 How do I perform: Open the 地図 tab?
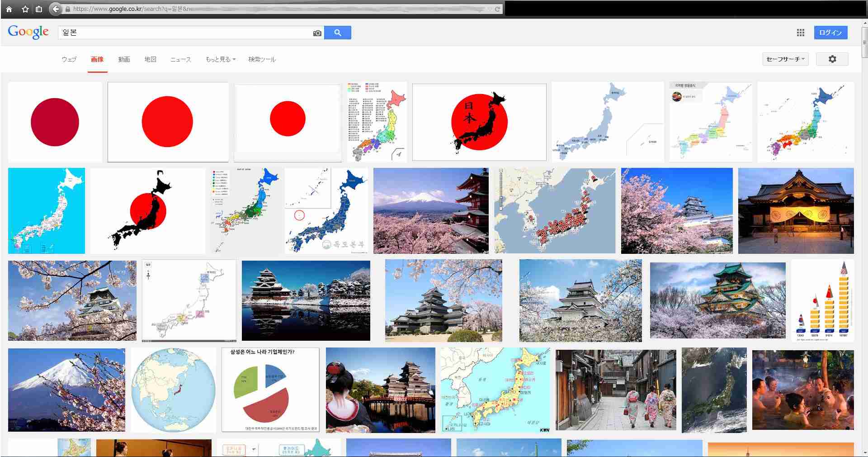pos(151,59)
